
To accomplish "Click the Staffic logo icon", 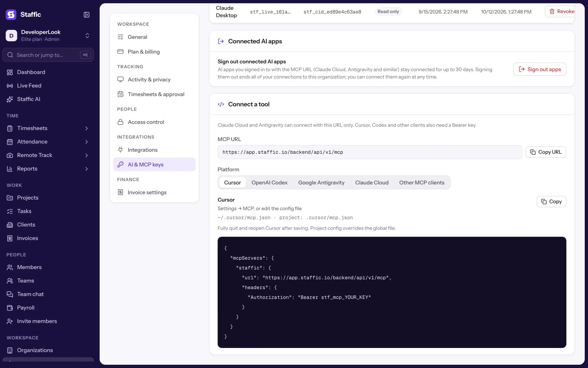I will pyautogui.click(x=11, y=14).
